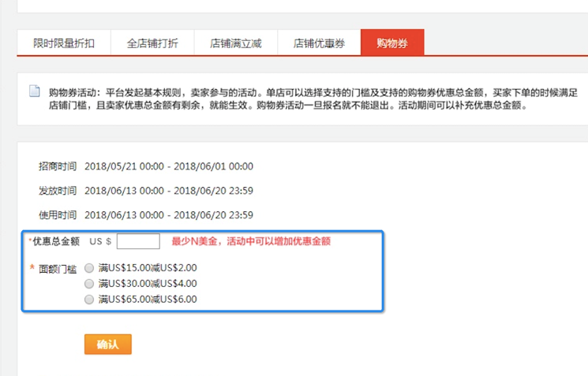Click the red hint 最少N美金 text
588x376 pixels.
(x=251, y=241)
